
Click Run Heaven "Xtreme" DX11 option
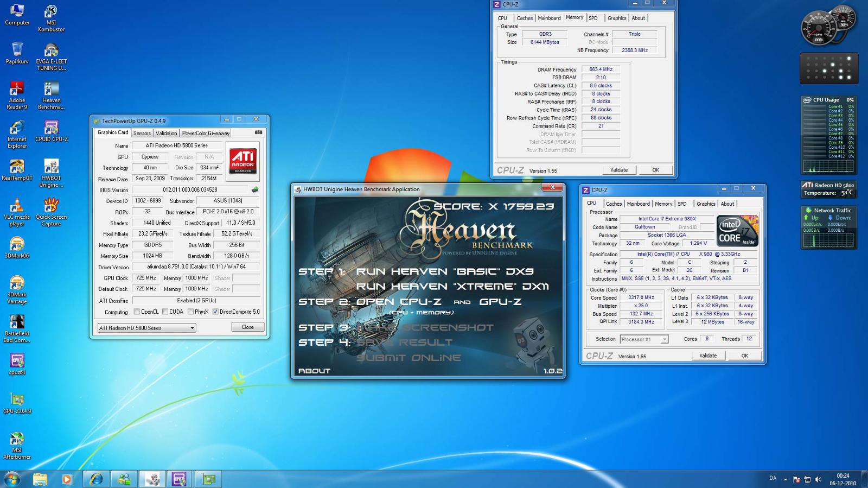click(x=452, y=286)
